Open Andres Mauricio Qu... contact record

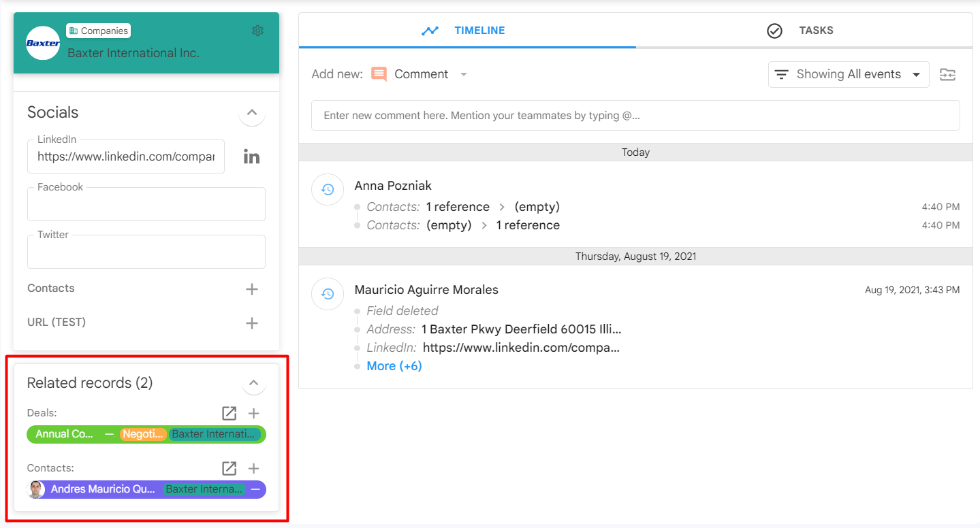pos(103,489)
